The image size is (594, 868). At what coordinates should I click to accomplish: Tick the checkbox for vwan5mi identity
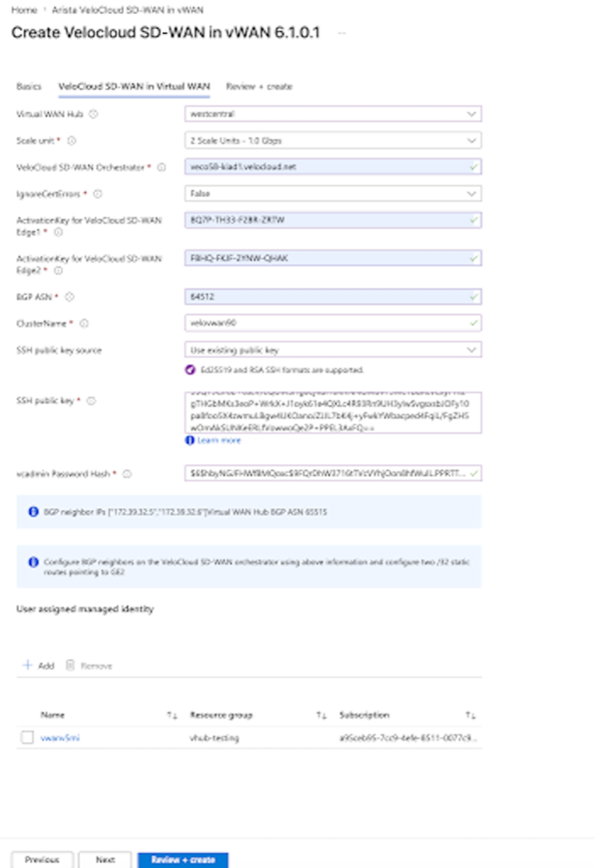27,738
